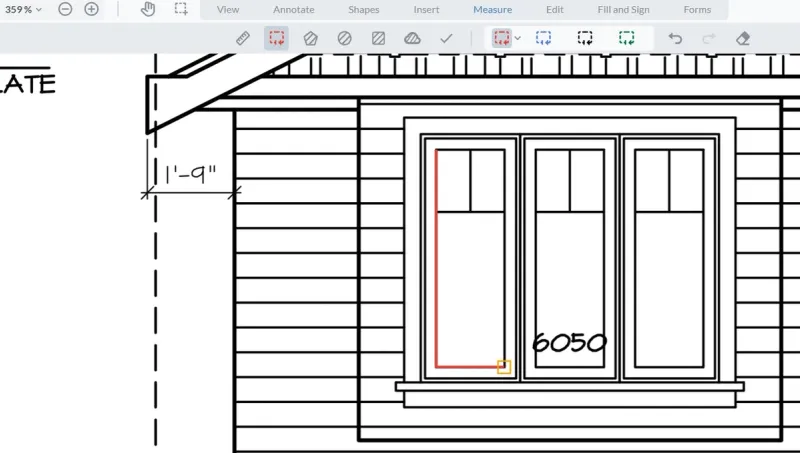Switch to the Shapes tab
This screenshot has height=453, width=800.
point(364,10)
